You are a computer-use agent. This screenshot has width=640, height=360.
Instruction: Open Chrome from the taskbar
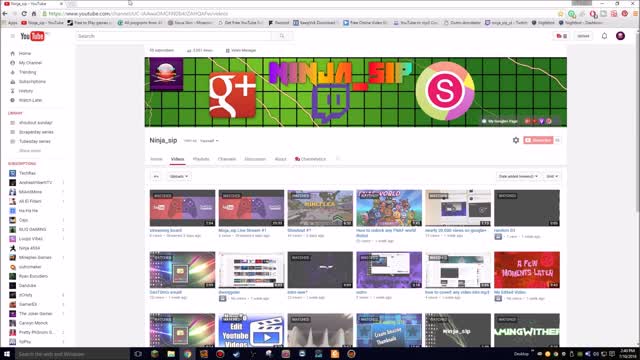pyautogui.click(x=187, y=354)
